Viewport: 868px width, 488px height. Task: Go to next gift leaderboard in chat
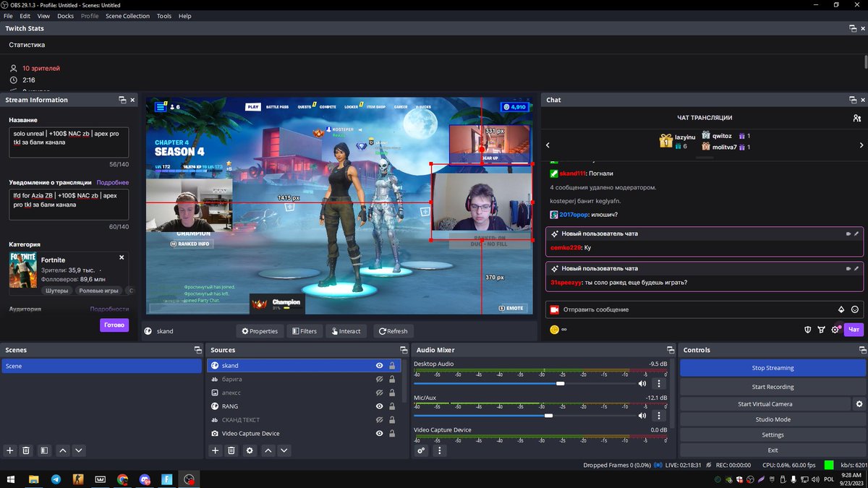point(861,145)
